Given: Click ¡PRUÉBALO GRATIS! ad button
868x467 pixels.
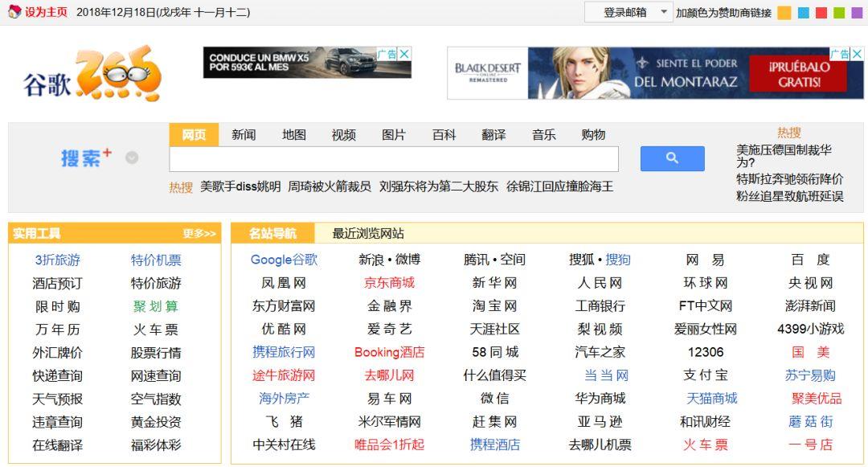Looking at the screenshot, I should [x=799, y=74].
